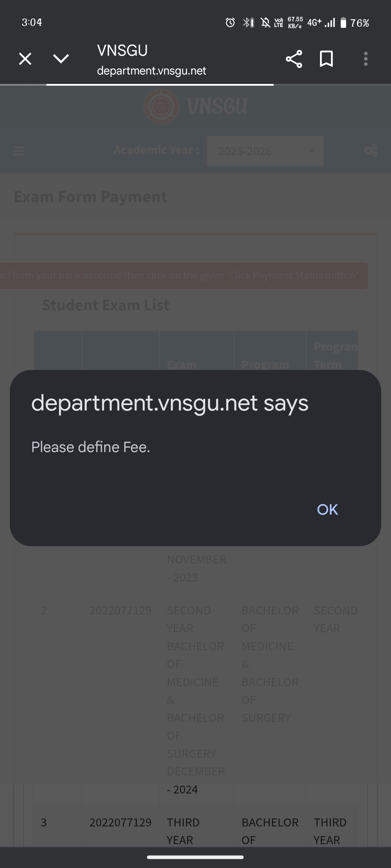
Task: Tap the VNSGU logo
Action: (x=195, y=106)
